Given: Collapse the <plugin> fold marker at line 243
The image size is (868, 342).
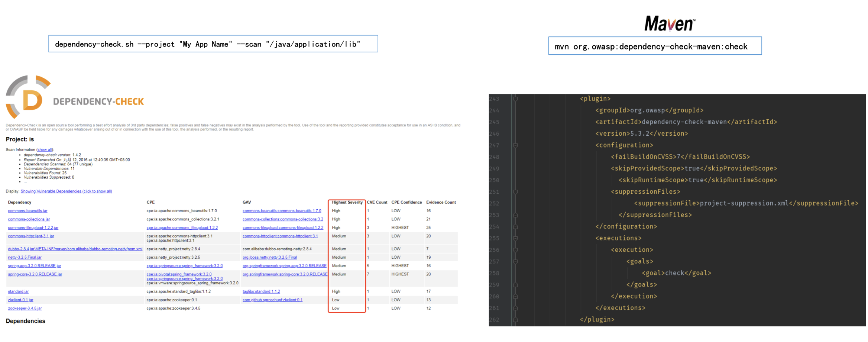Looking at the screenshot, I should click(515, 99).
